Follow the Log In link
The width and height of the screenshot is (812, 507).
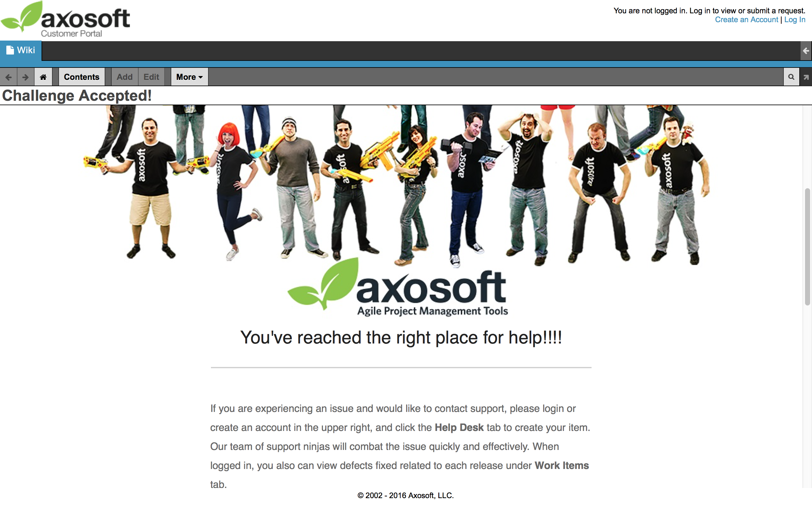795,20
